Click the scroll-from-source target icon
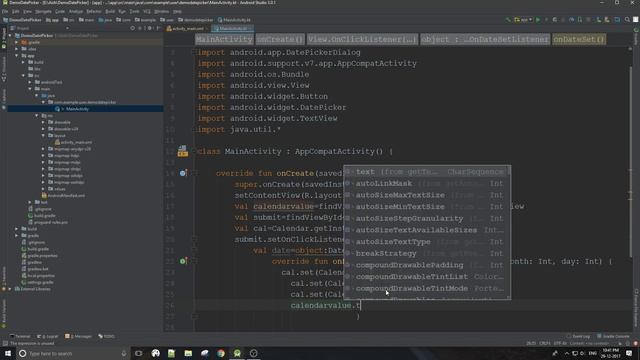The image size is (640, 360). (132, 28)
